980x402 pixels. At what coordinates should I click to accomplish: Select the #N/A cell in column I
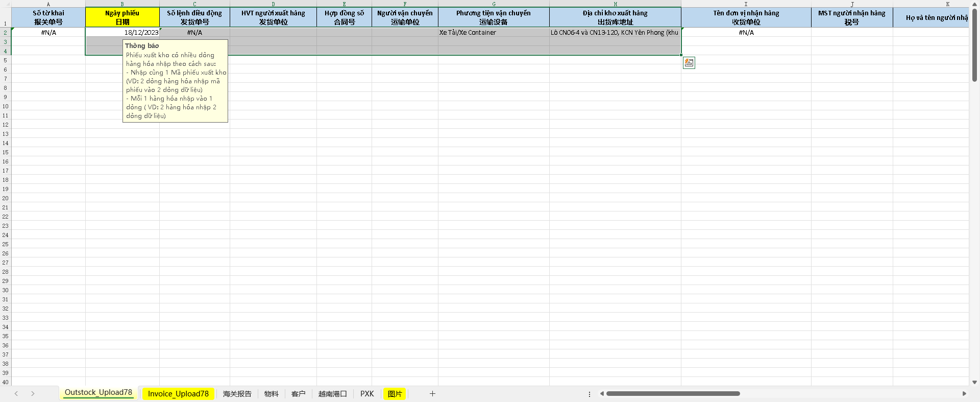tap(746, 32)
